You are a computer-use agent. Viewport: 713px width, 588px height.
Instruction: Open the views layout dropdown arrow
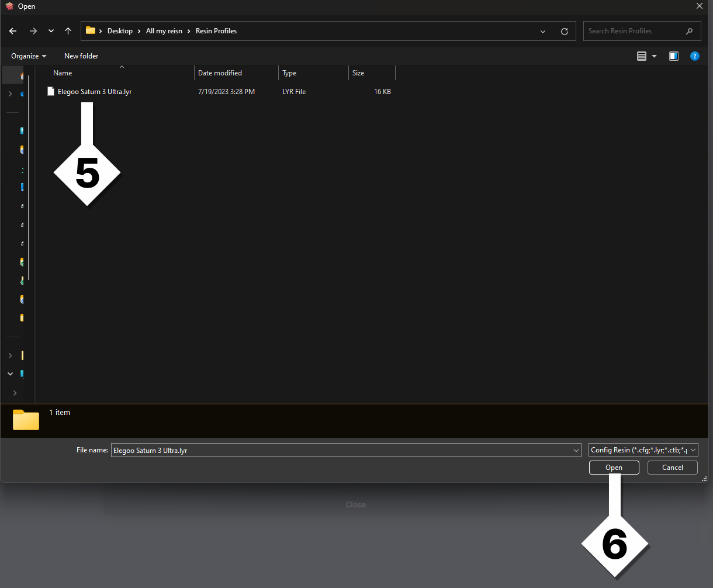[654, 56]
